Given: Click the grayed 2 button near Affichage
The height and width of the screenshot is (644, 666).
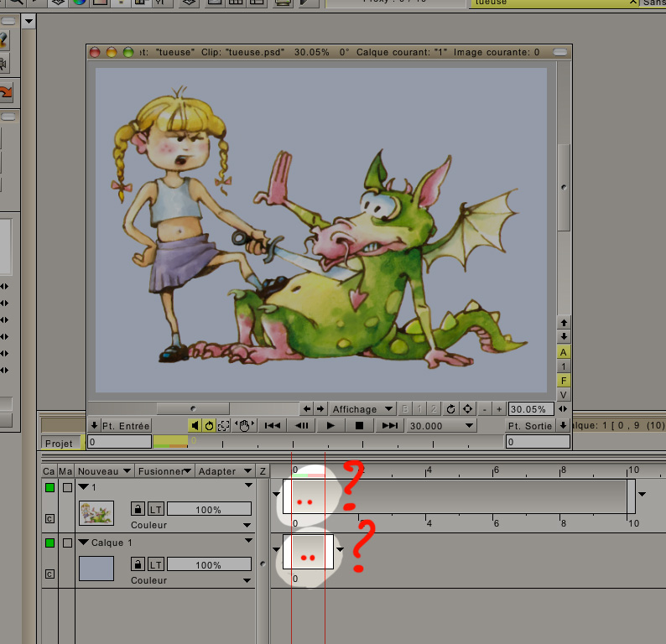Looking at the screenshot, I should point(434,409).
